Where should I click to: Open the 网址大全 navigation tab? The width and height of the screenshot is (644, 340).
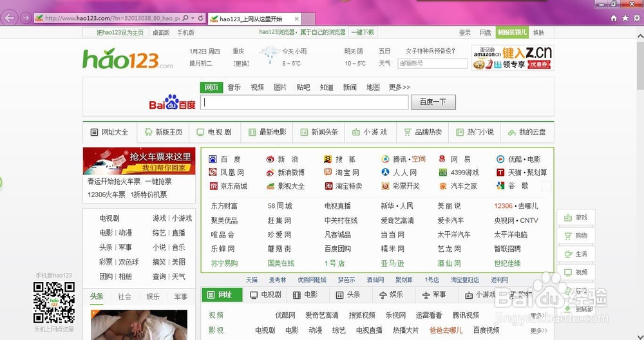(x=109, y=132)
